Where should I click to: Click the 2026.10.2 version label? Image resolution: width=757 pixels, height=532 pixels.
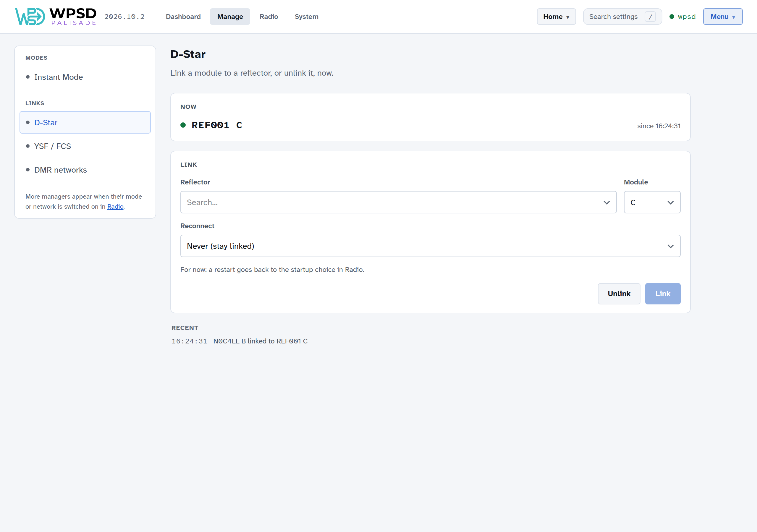click(x=124, y=17)
